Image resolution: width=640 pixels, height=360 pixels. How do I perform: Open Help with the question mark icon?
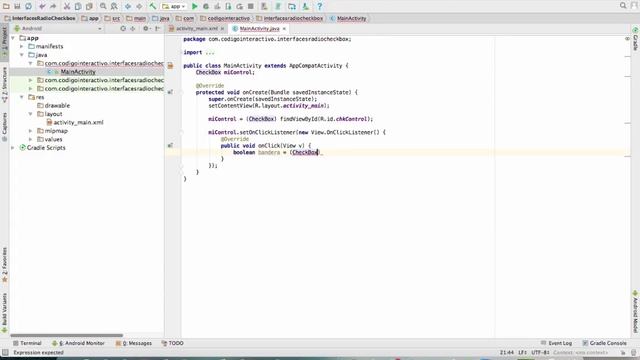(320, 6)
